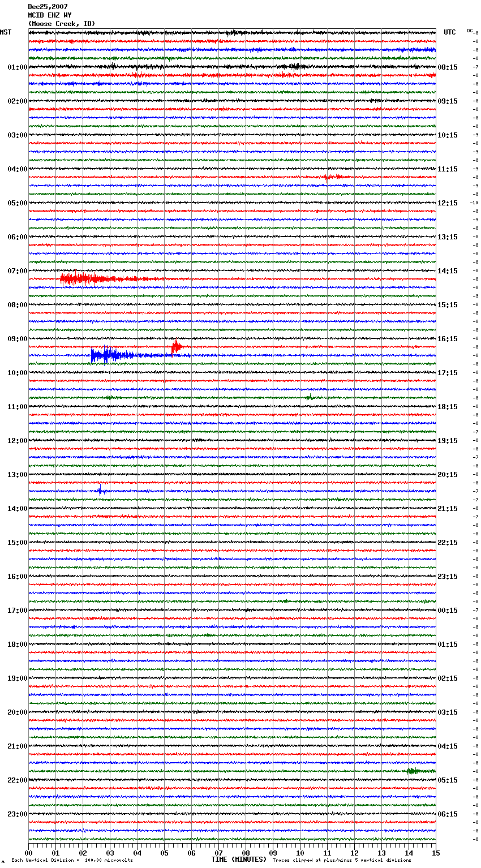Click the 17:15 UTC row label
The height and width of the screenshot is (868, 481).
point(448,373)
